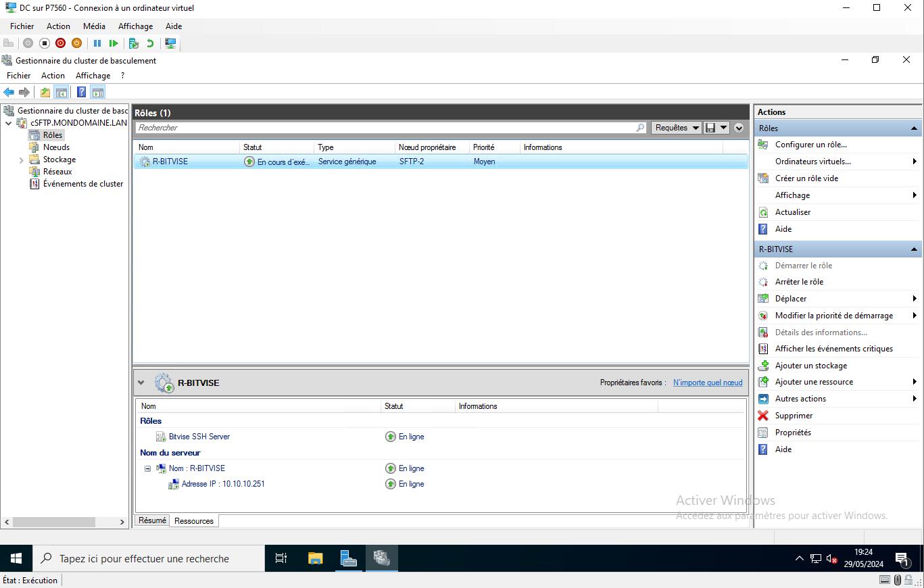
Task: Click Actualiser in the Actions pane
Action: click(793, 212)
